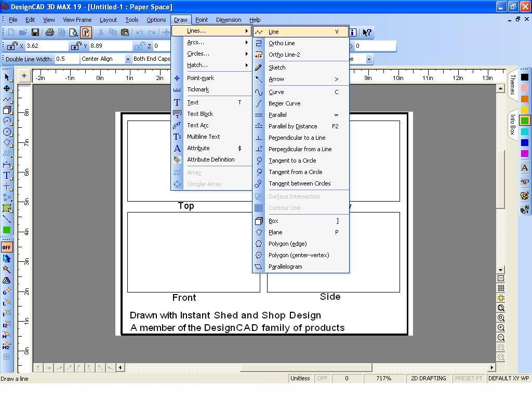Image resolution: width=532 pixels, height=399 pixels.
Task: Select the arrow selection tool at top left
Action: click(7, 77)
